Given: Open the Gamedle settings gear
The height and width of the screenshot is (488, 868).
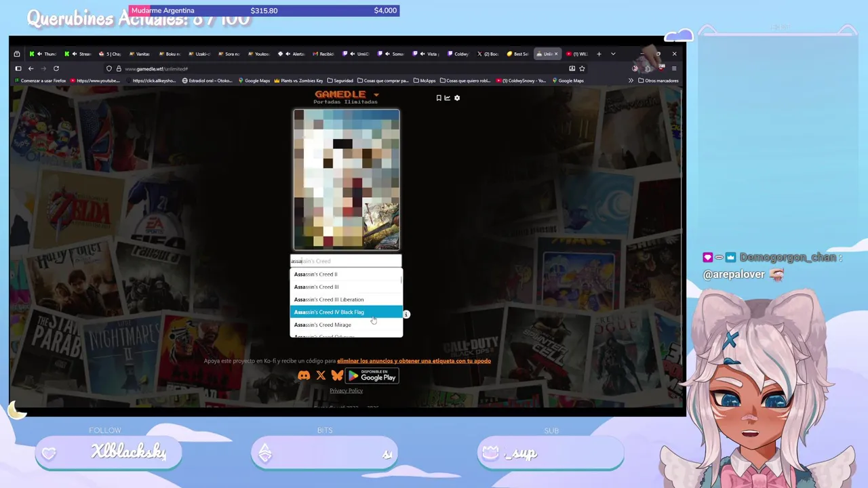Looking at the screenshot, I should tap(457, 98).
